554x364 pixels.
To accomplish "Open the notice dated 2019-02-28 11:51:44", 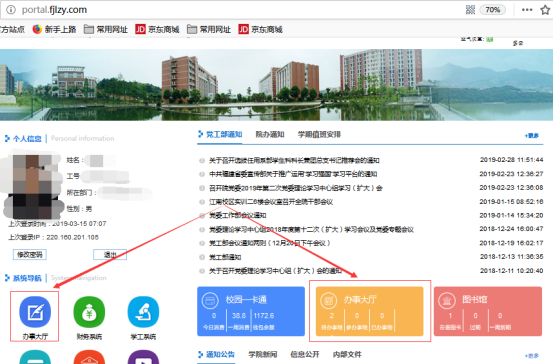I will [x=294, y=160].
